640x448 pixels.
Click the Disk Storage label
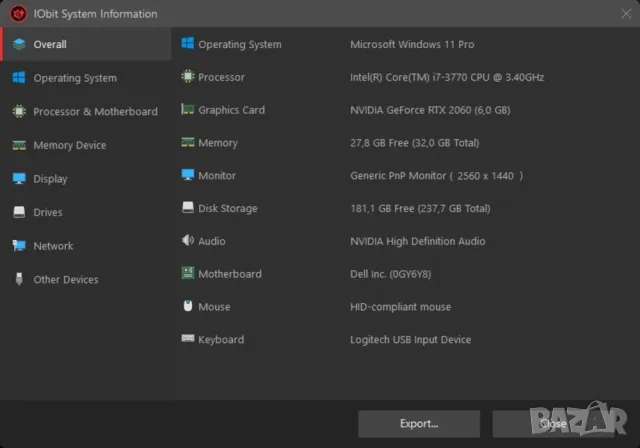tap(228, 208)
